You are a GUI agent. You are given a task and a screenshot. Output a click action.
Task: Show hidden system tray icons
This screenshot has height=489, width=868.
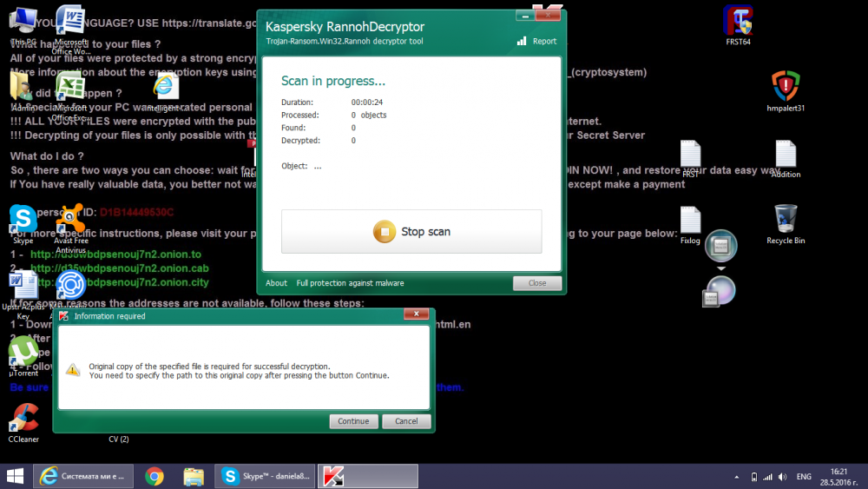736,477
